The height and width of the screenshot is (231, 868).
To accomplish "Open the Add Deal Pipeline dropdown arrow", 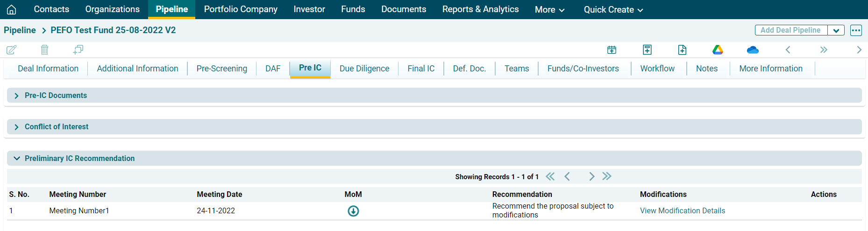I will pyautogui.click(x=836, y=30).
